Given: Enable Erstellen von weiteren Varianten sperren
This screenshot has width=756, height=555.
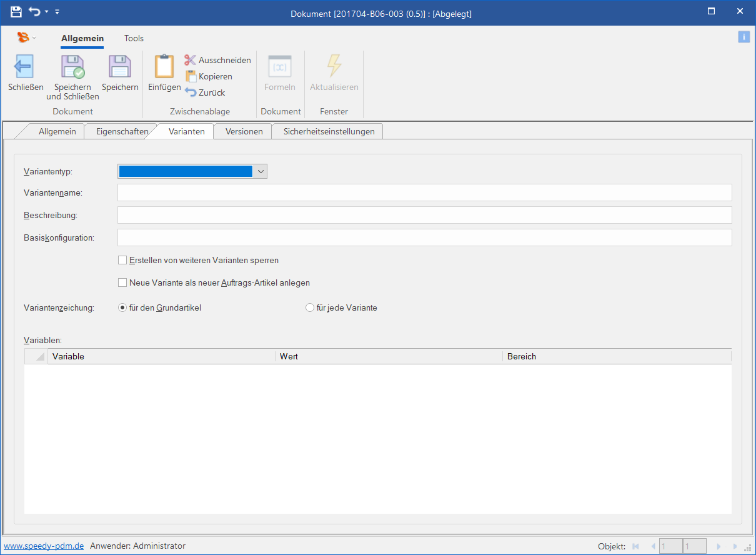Looking at the screenshot, I should pyautogui.click(x=122, y=260).
